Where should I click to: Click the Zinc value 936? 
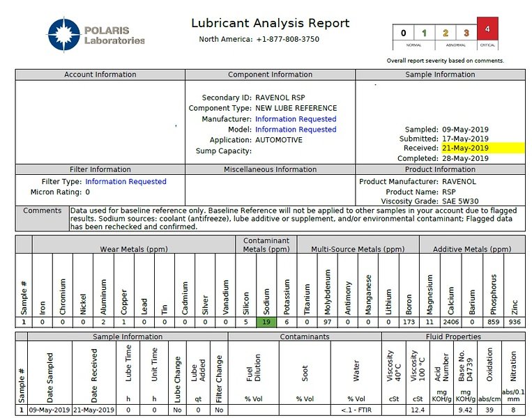coord(515,322)
